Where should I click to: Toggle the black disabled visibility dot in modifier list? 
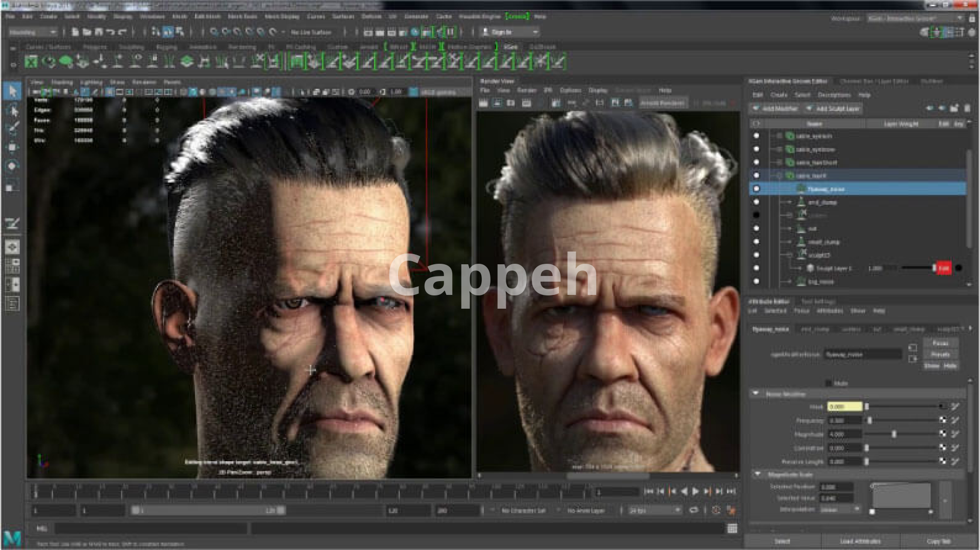tap(756, 215)
